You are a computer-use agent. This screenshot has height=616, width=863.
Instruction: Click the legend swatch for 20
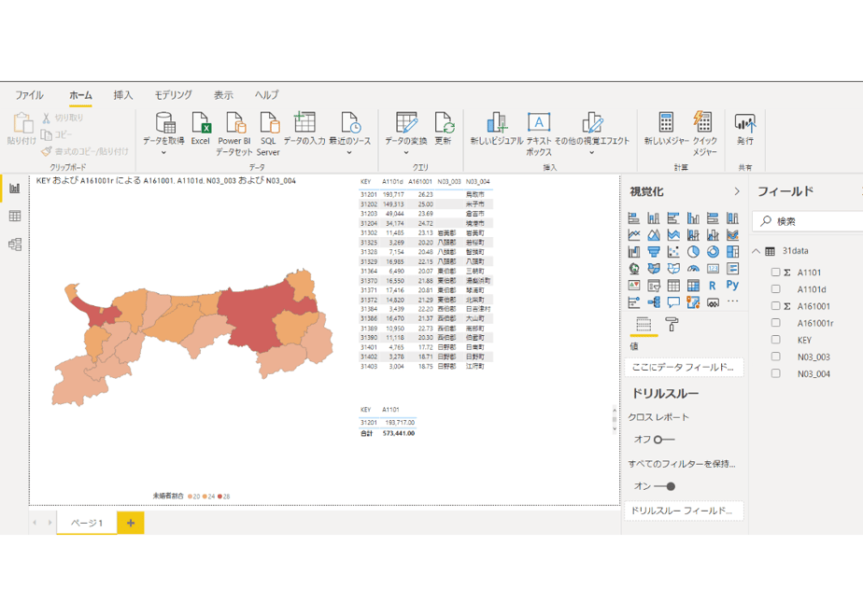(x=191, y=497)
